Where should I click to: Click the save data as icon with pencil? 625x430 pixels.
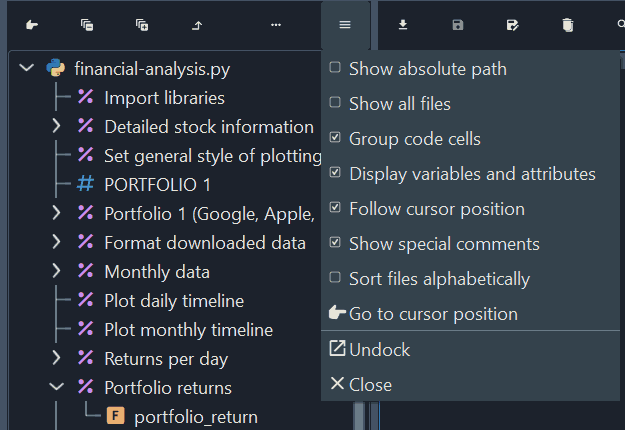(513, 25)
